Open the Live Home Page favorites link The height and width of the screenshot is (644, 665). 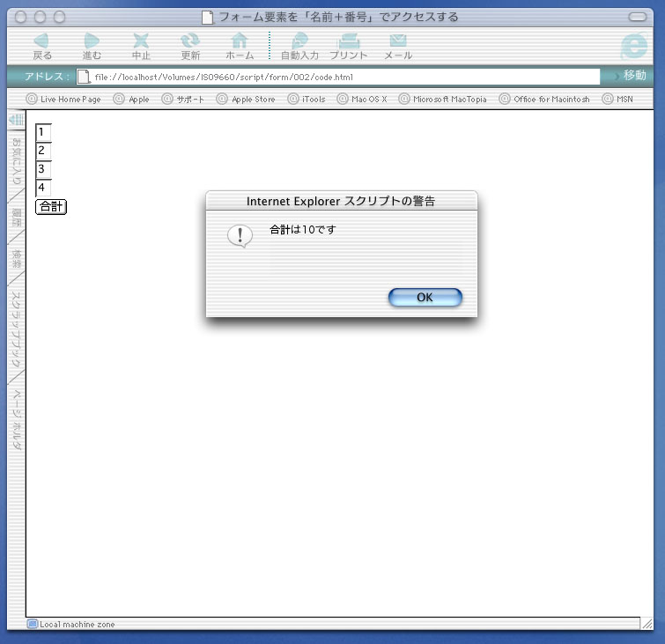pos(63,100)
